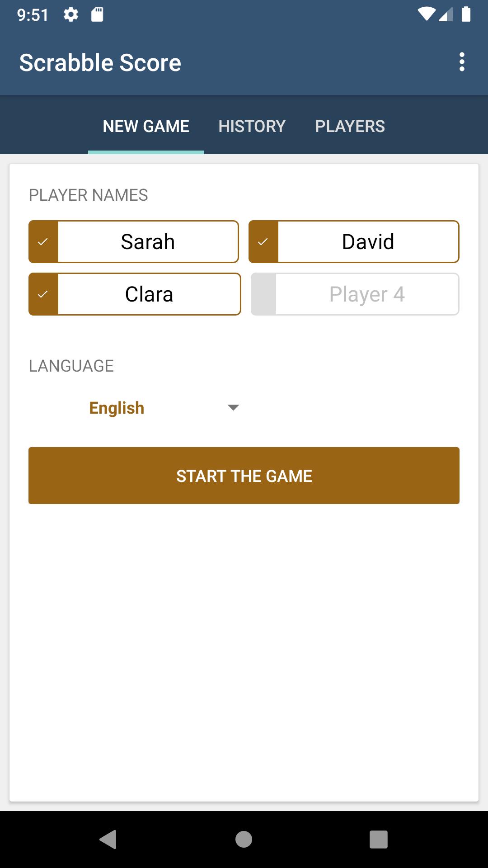Tap the Wi-Fi signal status icon
This screenshot has width=488, height=868.
(x=426, y=14)
